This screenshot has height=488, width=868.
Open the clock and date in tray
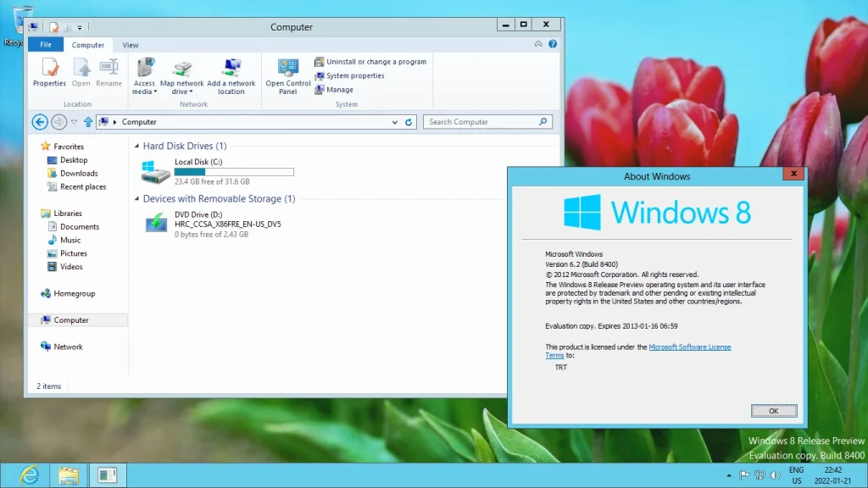coord(832,475)
